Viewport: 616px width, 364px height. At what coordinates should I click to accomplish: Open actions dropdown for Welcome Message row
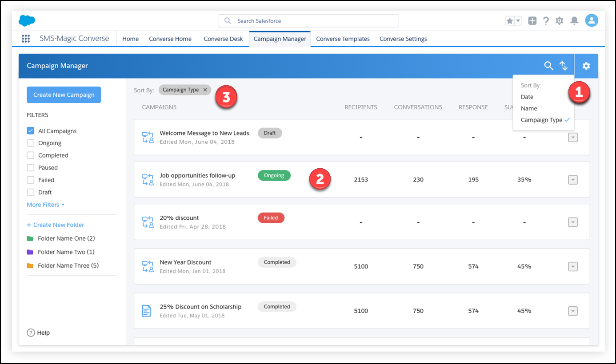point(573,138)
